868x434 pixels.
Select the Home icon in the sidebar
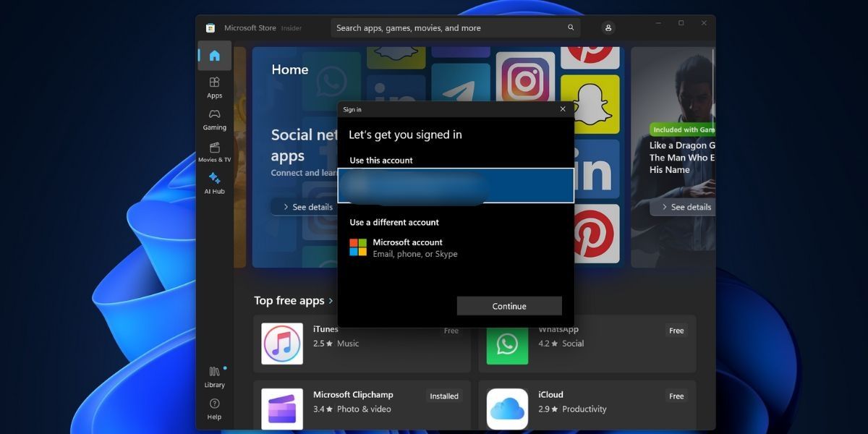(x=214, y=55)
